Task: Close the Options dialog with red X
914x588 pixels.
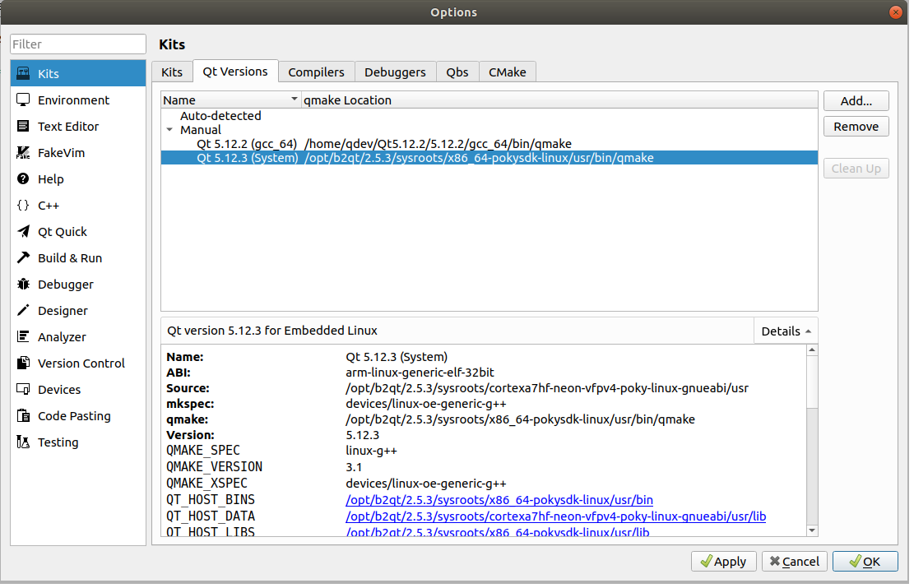Action: pos(895,12)
